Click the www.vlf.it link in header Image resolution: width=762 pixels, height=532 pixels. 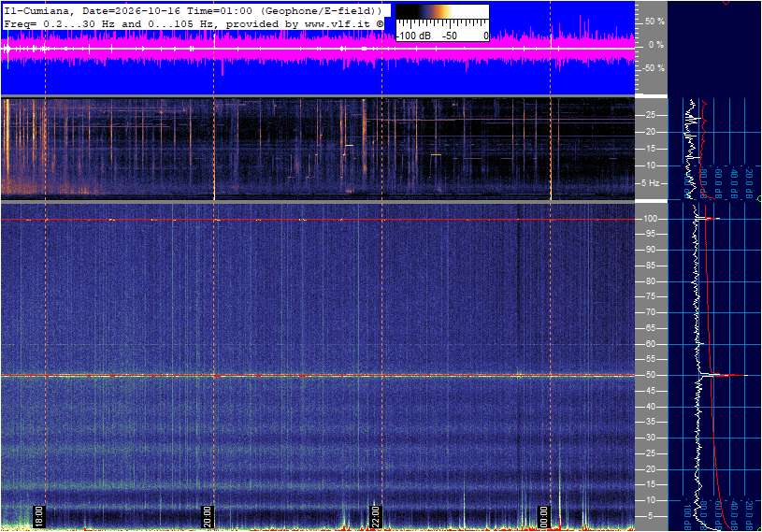click(x=339, y=23)
